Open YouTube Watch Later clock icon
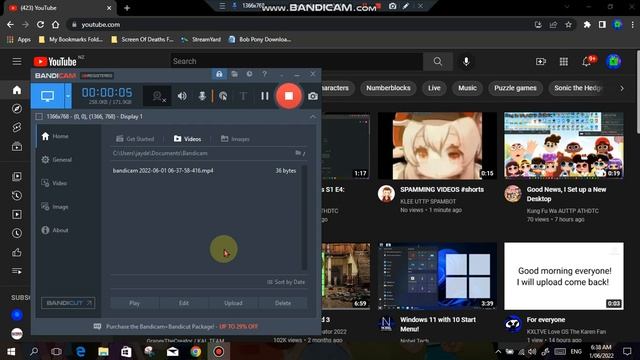This screenshot has width=640, height=360. pos(17,233)
